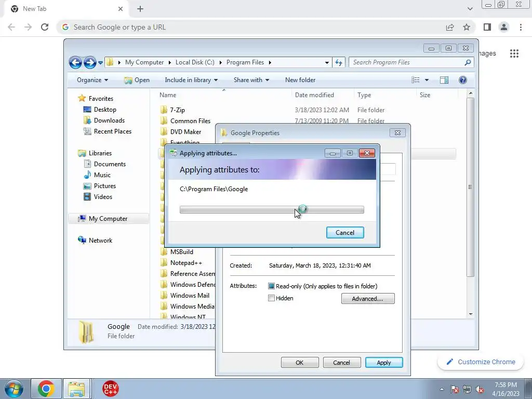Viewport: 532px width, 399px height.
Task: Select the Windows Mail folder
Action: (x=190, y=296)
